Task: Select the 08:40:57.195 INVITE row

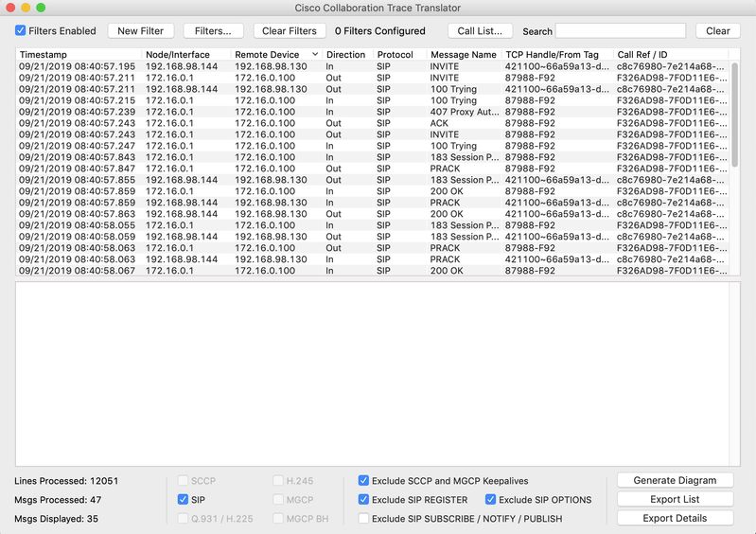Action: pos(372,66)
